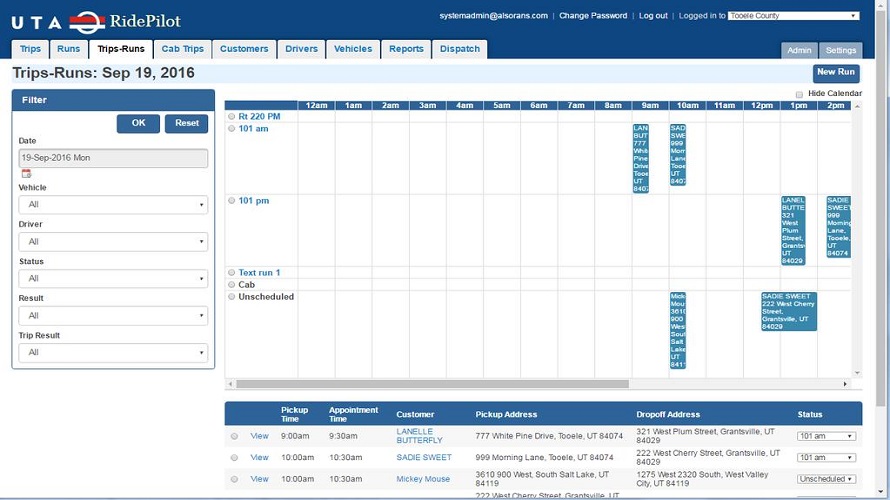
Task: Click the Log out link
Action: tap(653, 16)
